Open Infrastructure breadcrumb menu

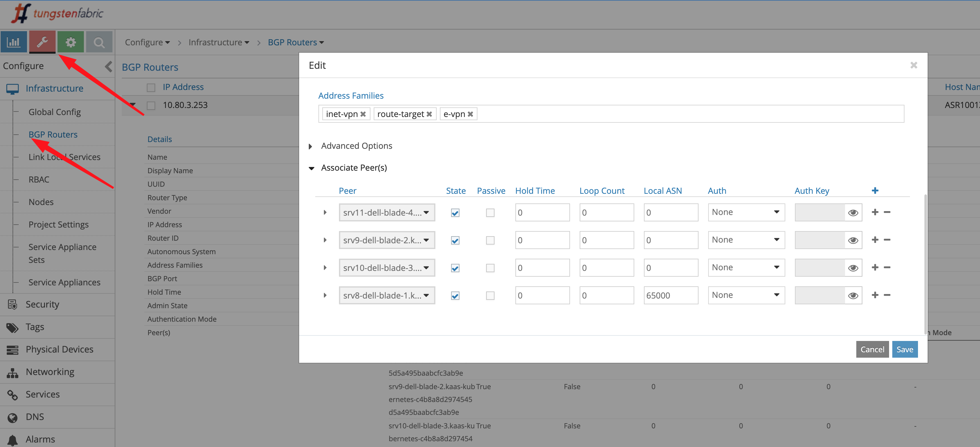pos(219,42)
